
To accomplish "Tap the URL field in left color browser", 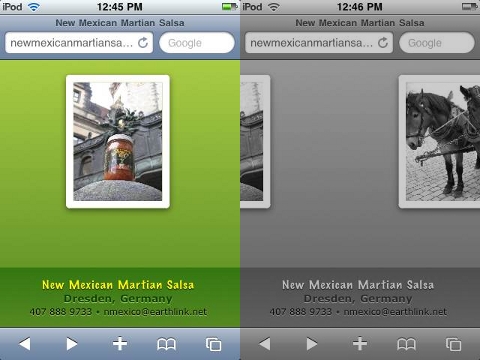I will pyautogui.click(x=79, y=43).
